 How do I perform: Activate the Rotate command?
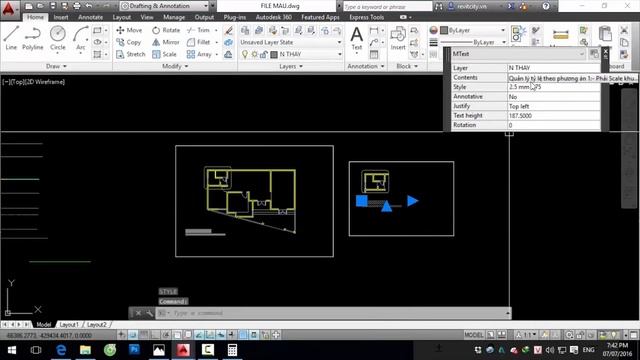(166, 30)
